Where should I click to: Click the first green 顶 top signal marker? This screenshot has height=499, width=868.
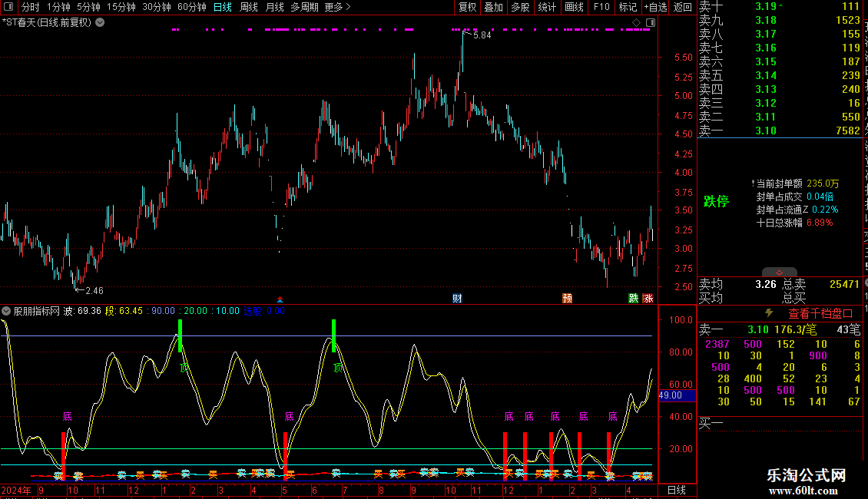click(184, 367)
